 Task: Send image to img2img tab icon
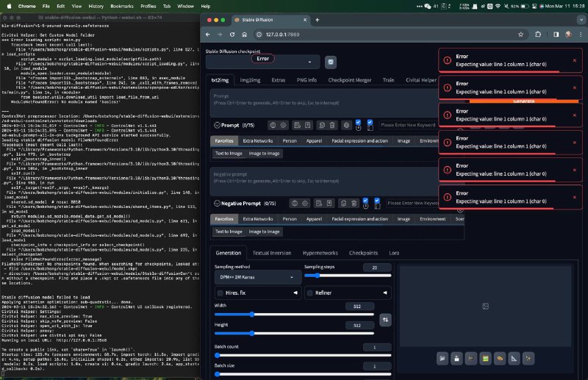[x=485, y=359]
